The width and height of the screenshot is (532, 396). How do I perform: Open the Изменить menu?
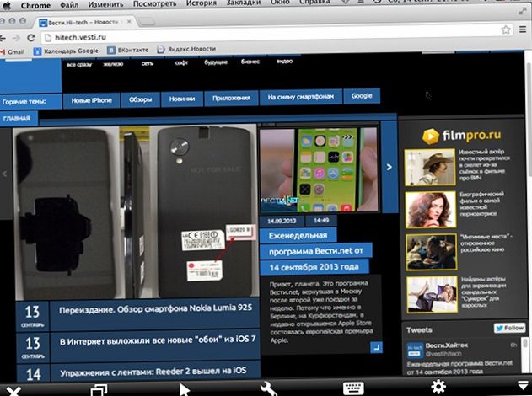[105, 4]
